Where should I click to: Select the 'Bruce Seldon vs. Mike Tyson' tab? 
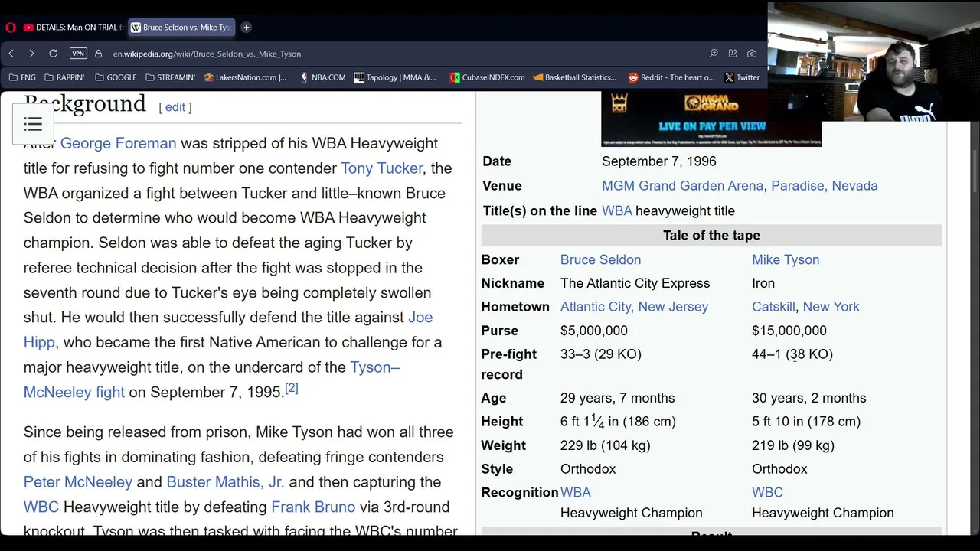pyautogui.click(x=181, y=28)
